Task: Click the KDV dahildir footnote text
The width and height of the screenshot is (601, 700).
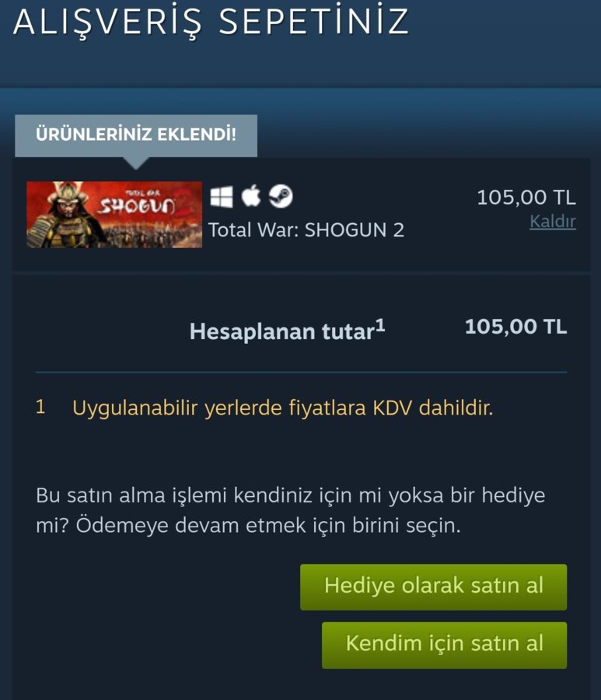Action: (x=283, y=408)
